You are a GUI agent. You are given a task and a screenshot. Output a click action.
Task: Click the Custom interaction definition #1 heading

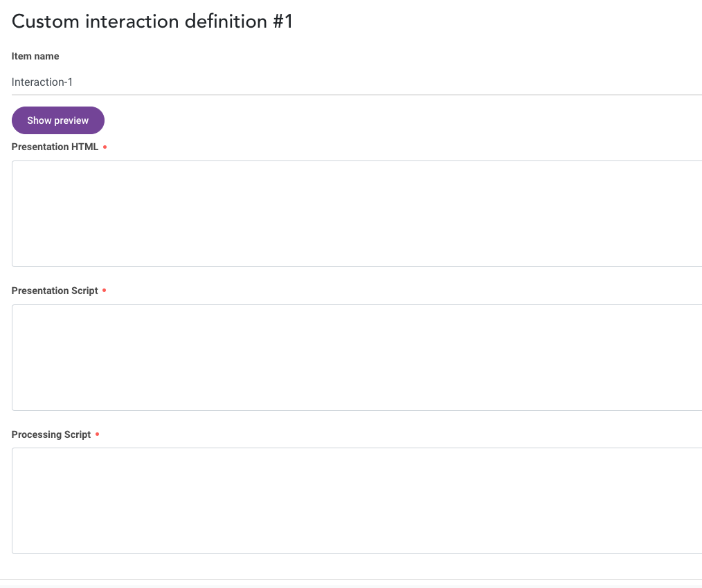(152, 21)
